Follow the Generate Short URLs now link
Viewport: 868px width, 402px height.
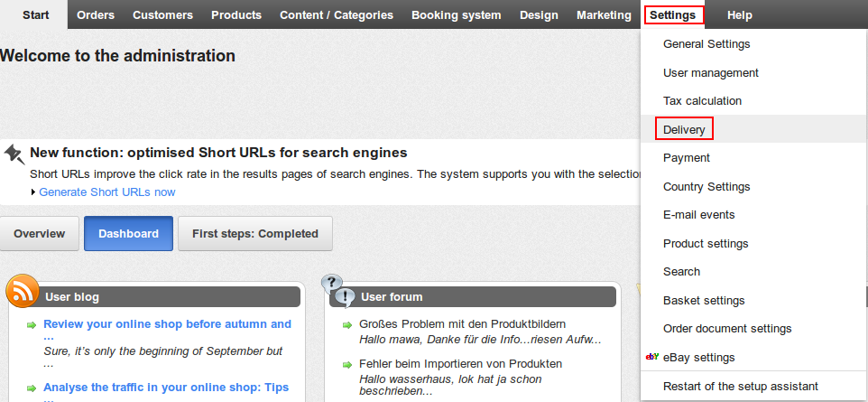tap(107, 192)
